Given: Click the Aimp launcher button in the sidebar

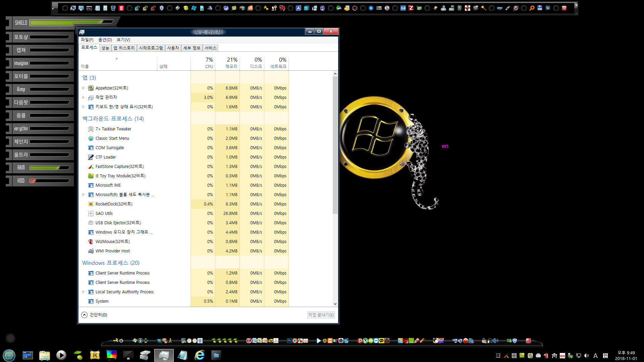Looking at the screenshot, I should 42,89.
